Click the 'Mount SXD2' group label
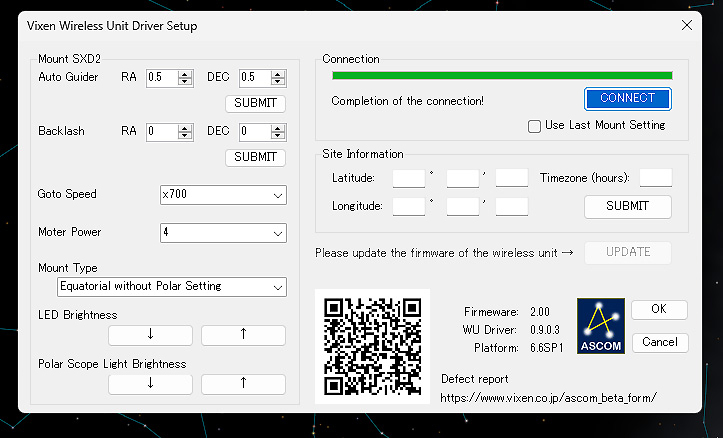This screenshot has width=723, height=438. coord(69,59)
